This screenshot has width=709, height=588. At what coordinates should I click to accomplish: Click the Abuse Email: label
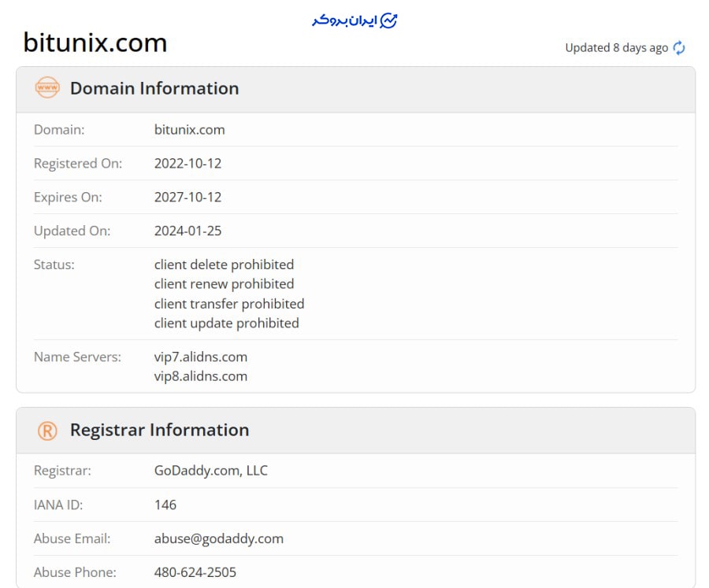tap(72, 538)
